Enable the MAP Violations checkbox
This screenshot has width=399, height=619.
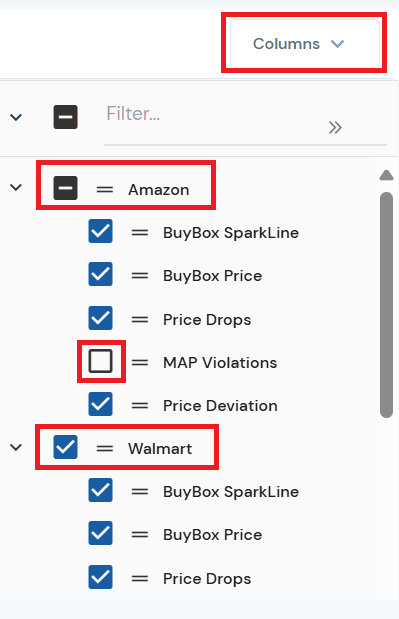click(x=101, y=361)
